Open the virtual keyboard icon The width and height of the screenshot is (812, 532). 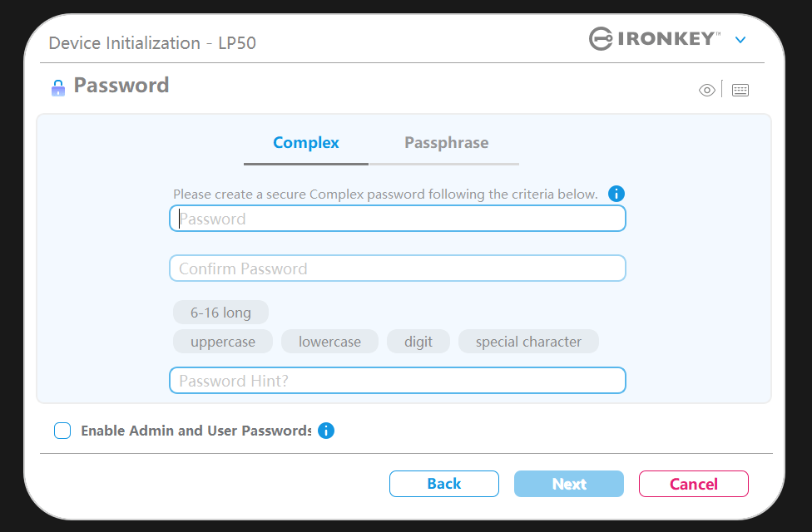tap(740, 91)
